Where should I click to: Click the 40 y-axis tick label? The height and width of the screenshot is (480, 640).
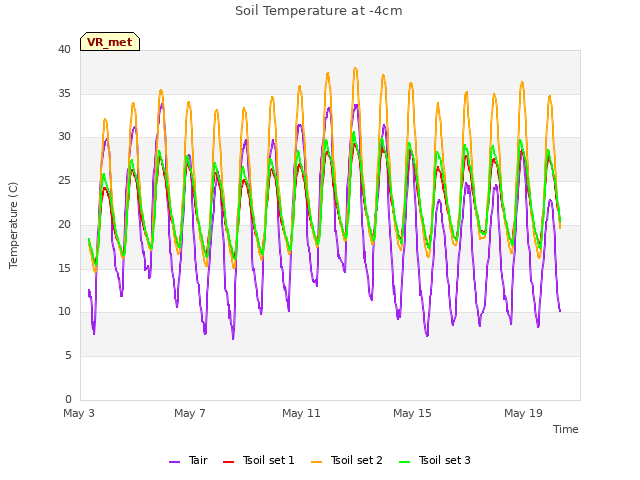click(x=64, y=50)
